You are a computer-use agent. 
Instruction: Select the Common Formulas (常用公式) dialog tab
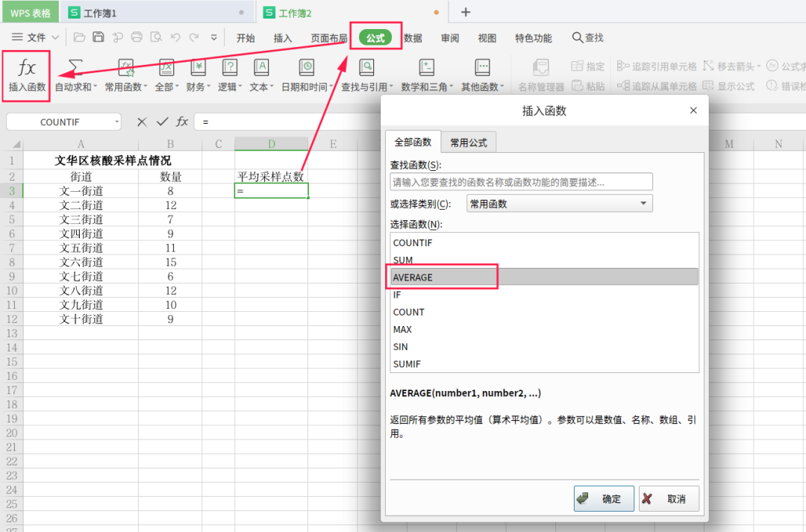tap(468, 143)
